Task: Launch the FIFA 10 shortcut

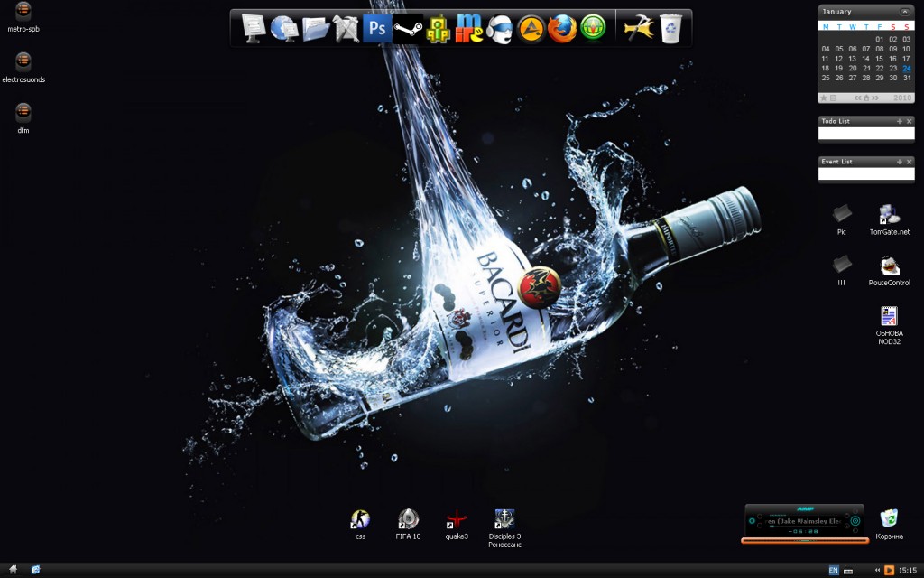Action: (408, 525)
